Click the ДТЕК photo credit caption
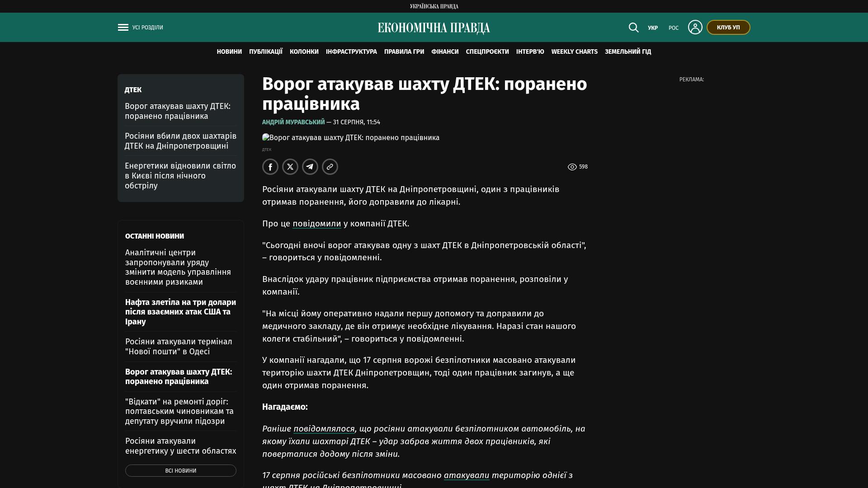This screenshot has width=868, height=488. 267,150
